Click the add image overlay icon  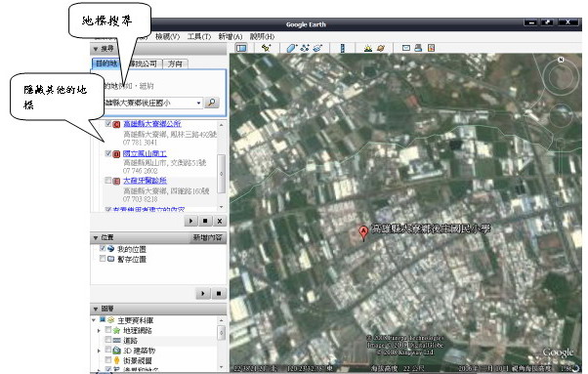(317, 48)
